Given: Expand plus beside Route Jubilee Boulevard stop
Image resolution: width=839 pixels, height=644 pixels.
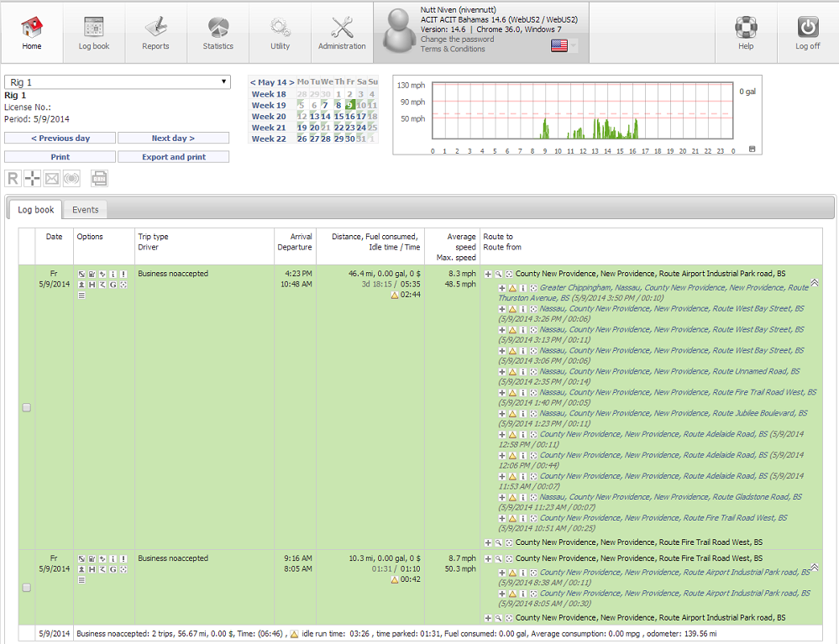Looking at the screenshot, I should click(502, 413).
